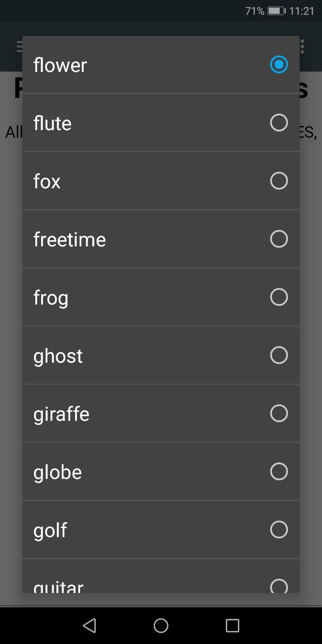Select the frog radio button

[x=279, y=297]
